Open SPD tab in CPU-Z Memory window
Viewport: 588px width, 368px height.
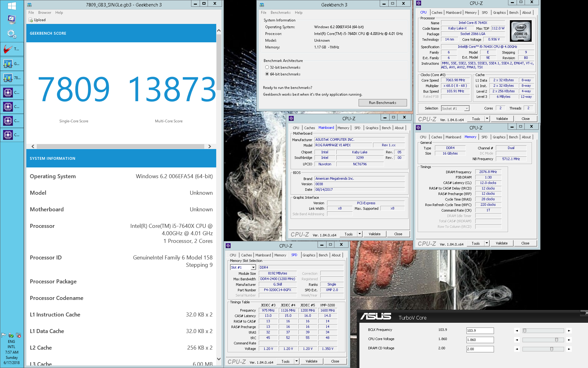484,137
